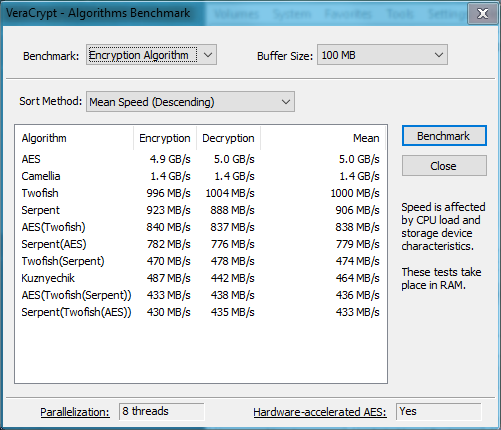The width and height of the screenshot is (501, 430).
Task: Click Kuznyechik encryption speed 487 MB/s
Action: click(168, 278)
